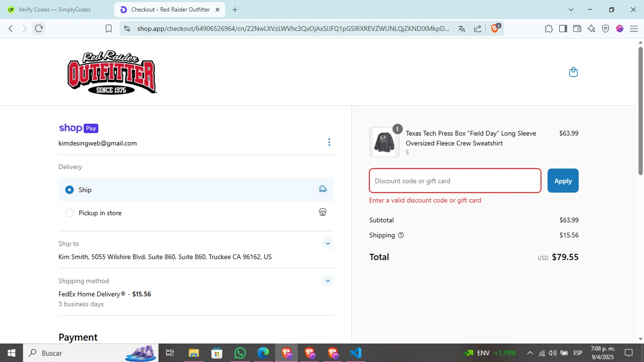Close the Checkout tab

tap(217, 9)
